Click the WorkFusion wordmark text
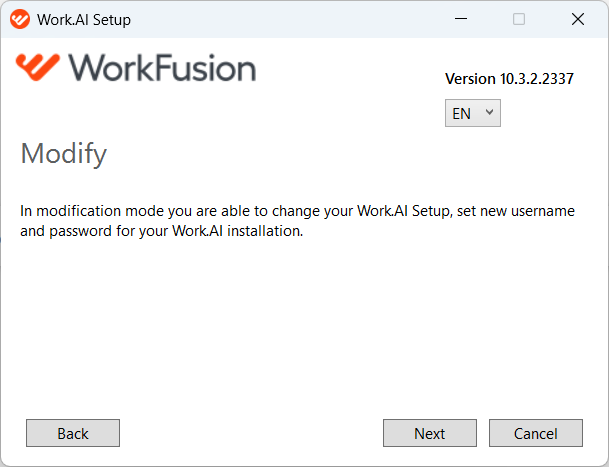 (162, 68)
